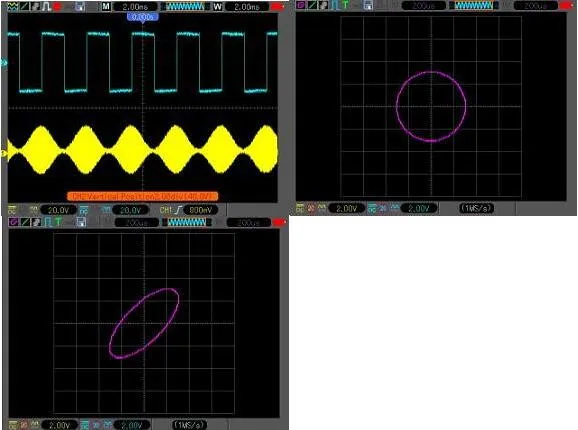Click the CH1 trigger source label
The width and height of the screenshot is (578, 430).
[x=166, y=210]
